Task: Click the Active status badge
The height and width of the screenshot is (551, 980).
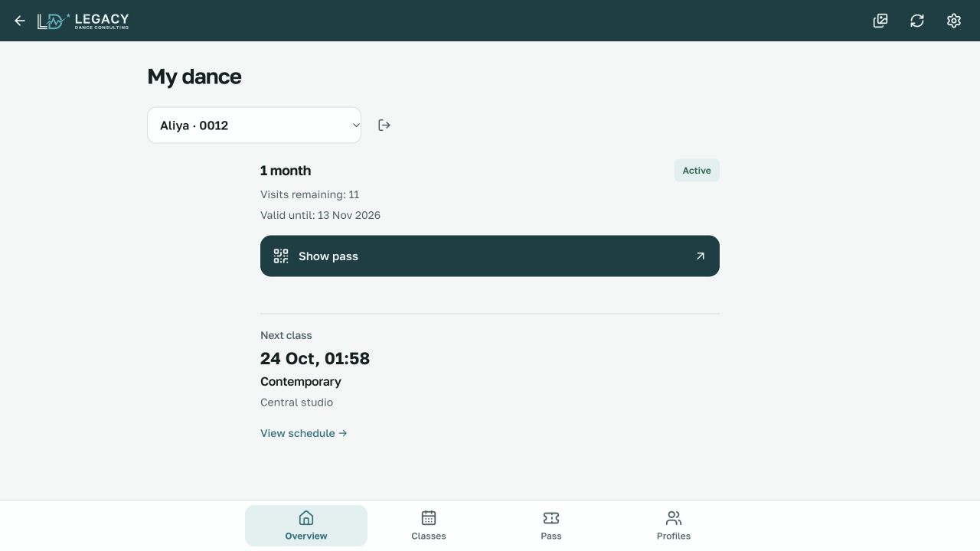Action: [697, 171]
